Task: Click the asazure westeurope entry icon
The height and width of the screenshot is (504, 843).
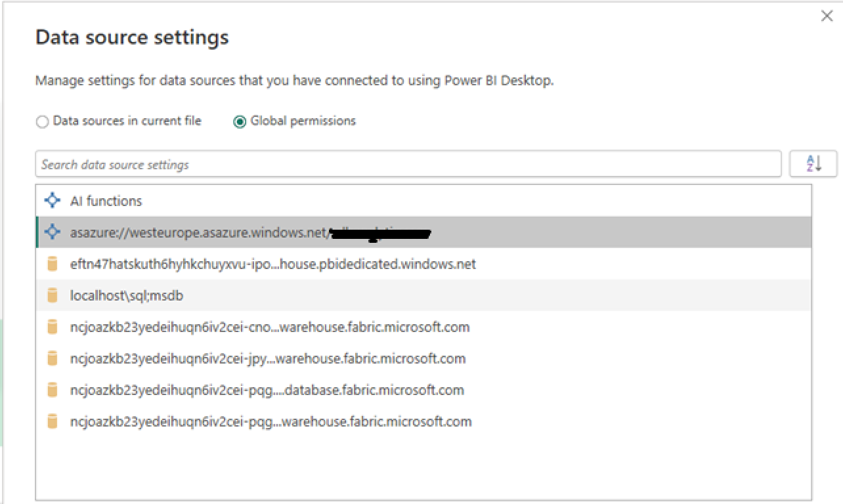Action: point(52,232)
